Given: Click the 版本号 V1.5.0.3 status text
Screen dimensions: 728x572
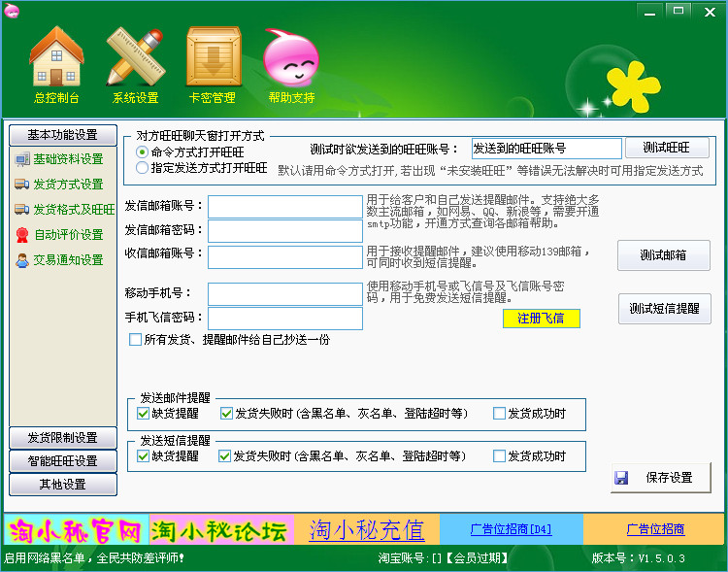Looking at the screenshot, I should (x=639, y=558).
